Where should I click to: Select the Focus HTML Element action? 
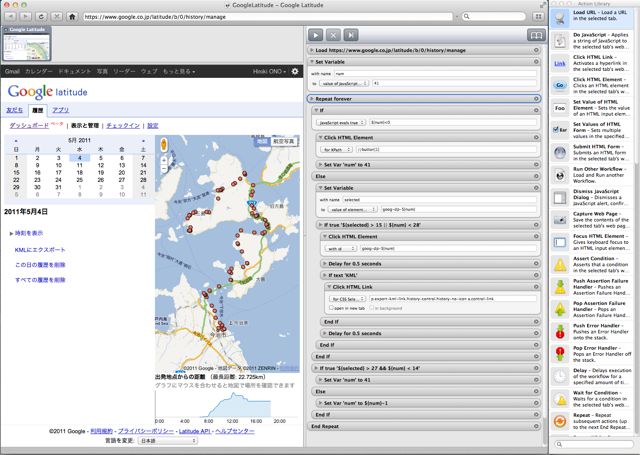(593, 242)
